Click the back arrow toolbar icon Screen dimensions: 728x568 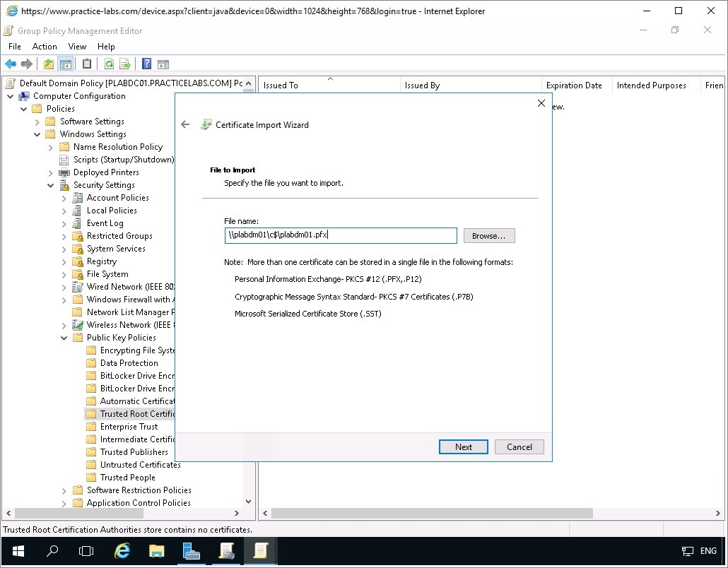click(x=11, y=64)
